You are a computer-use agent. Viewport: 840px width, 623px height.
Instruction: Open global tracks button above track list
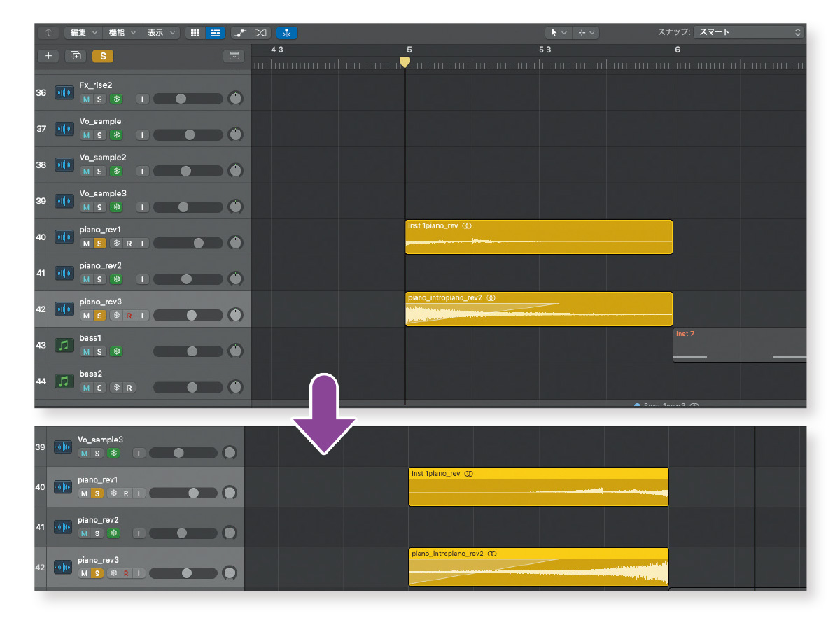234,56
